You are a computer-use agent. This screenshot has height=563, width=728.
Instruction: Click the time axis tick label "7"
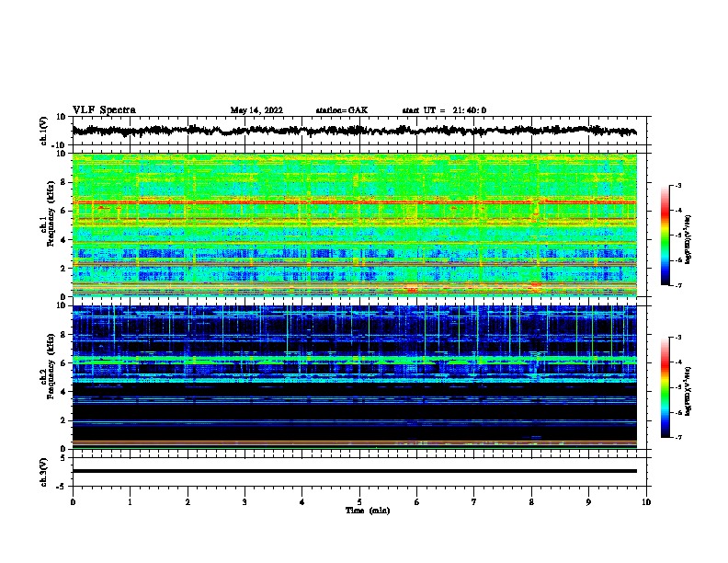(474, 501)
